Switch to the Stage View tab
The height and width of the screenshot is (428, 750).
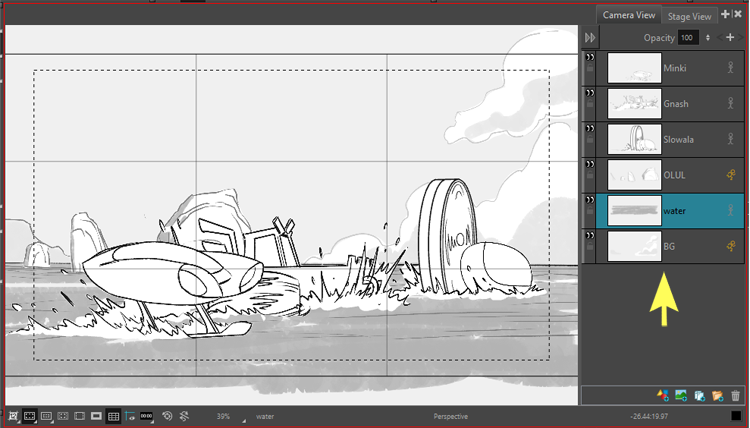tap(689, 16)
